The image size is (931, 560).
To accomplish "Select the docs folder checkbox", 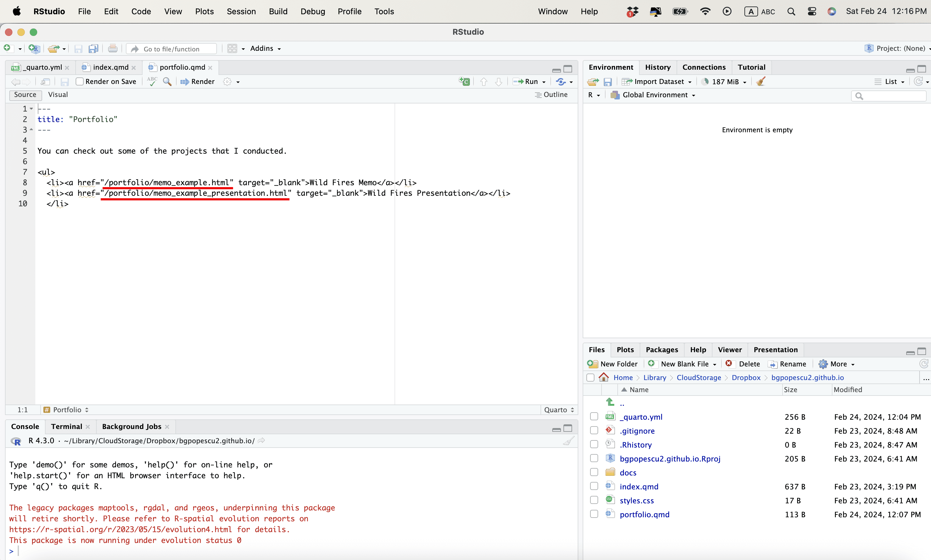I will point(594,472).
